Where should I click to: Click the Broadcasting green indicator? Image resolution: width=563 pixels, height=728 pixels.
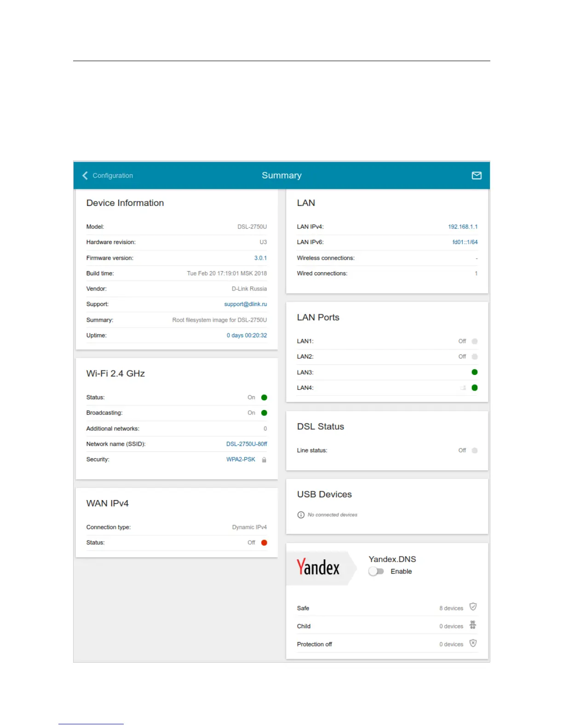264,413
